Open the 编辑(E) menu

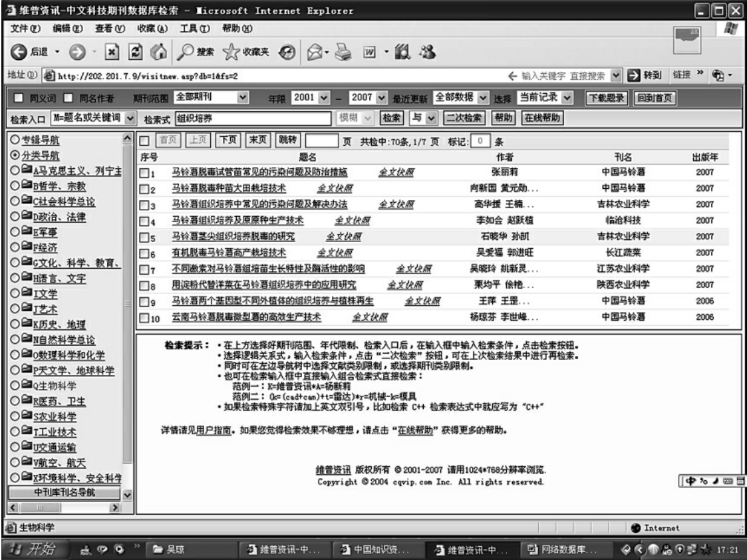click(68, 29)
